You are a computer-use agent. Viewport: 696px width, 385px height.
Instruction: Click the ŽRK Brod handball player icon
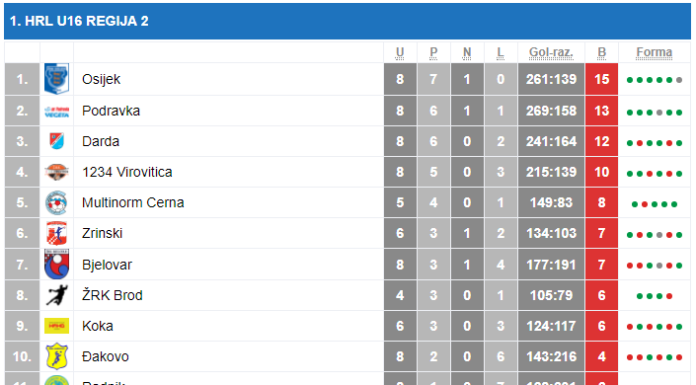click(57, 295)
